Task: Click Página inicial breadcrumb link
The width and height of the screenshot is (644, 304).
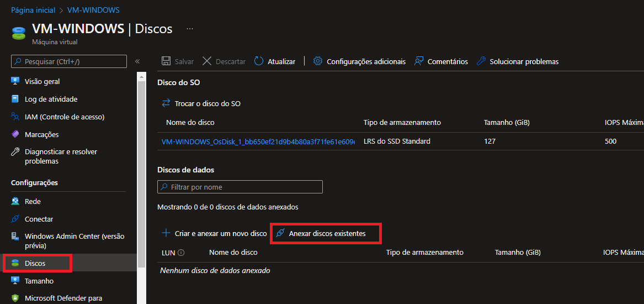Action: tap(33, 10)
